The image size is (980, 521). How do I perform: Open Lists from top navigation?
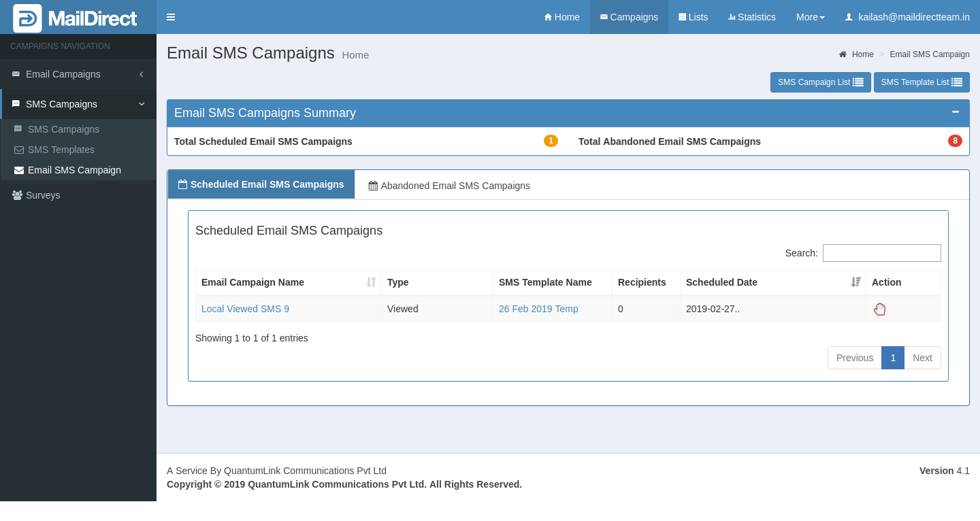click(x=693, y=17)
